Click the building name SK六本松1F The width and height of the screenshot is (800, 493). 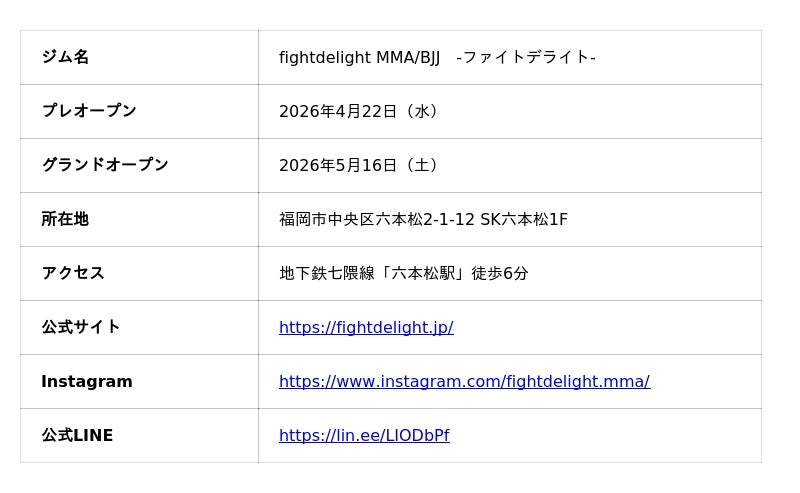(x=524, y=219)
